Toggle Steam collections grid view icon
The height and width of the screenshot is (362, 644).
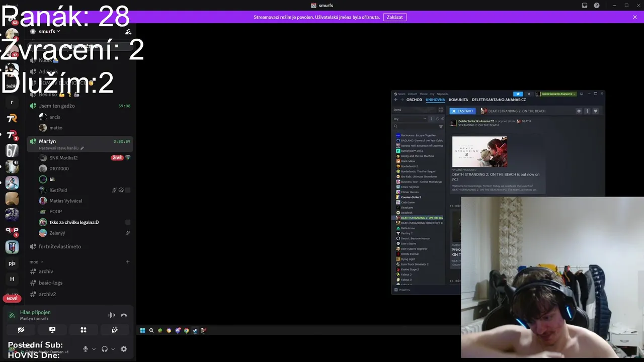tap(441, 110)
